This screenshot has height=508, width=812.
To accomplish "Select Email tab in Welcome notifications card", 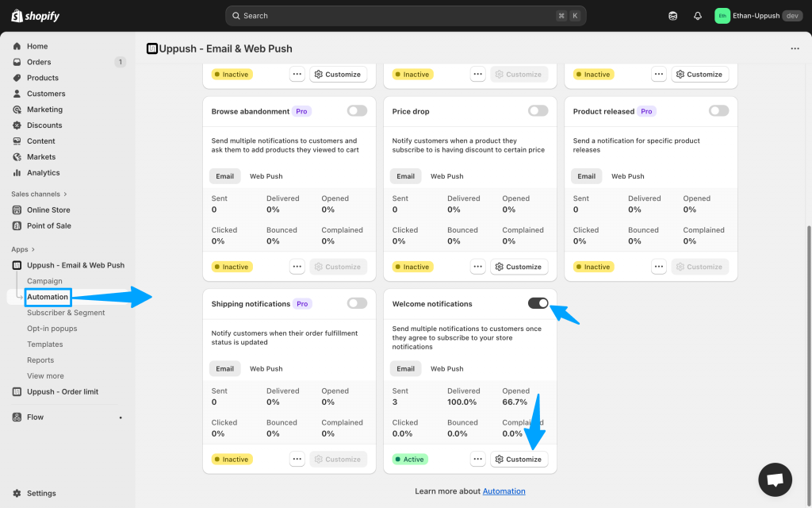I will [x=405, y=369].
